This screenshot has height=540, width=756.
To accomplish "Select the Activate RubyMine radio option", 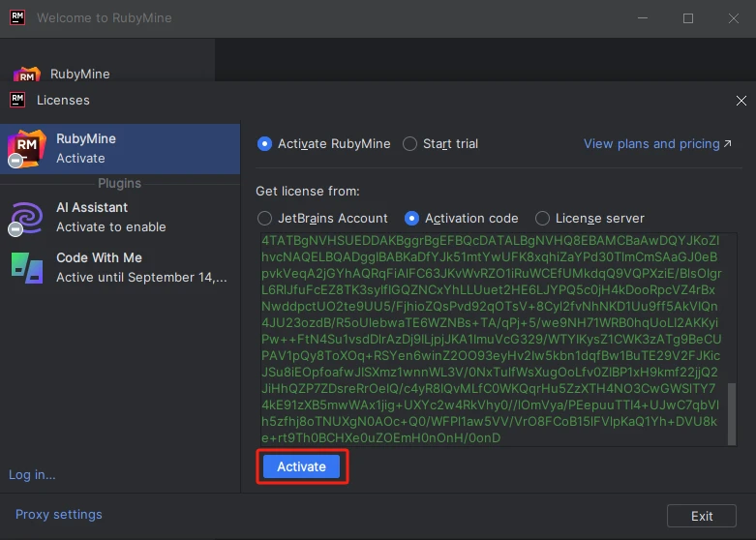I will [x=265, y=144].
